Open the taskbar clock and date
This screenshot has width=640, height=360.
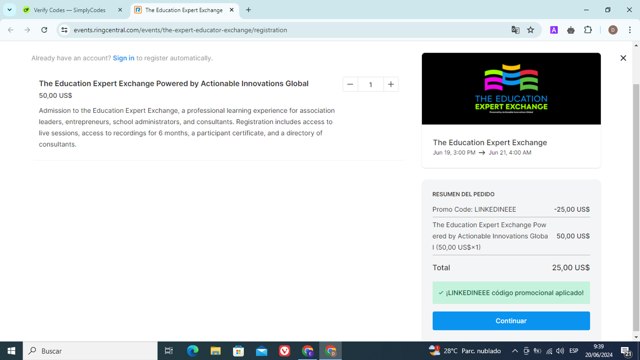(599, 351)
